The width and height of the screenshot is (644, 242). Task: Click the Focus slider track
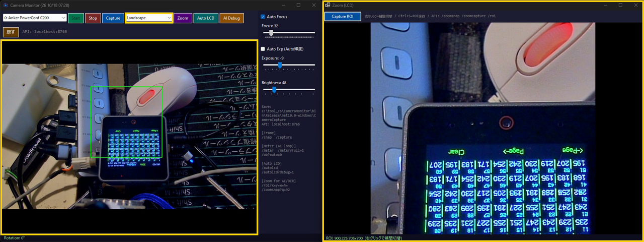coord(289,33)
